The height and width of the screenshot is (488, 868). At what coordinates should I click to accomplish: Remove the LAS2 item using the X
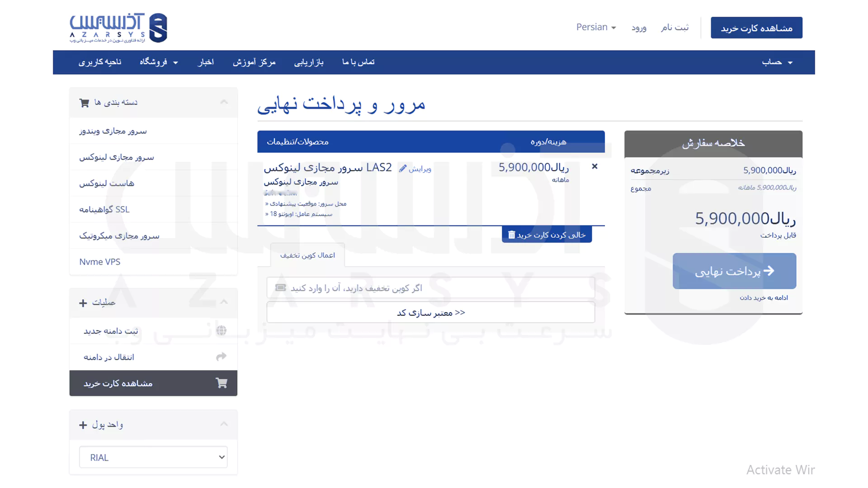tap(594, 166)
